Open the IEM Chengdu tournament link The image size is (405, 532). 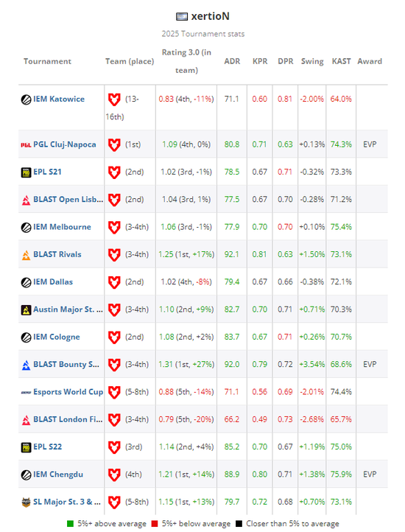[x=58, y=475]
